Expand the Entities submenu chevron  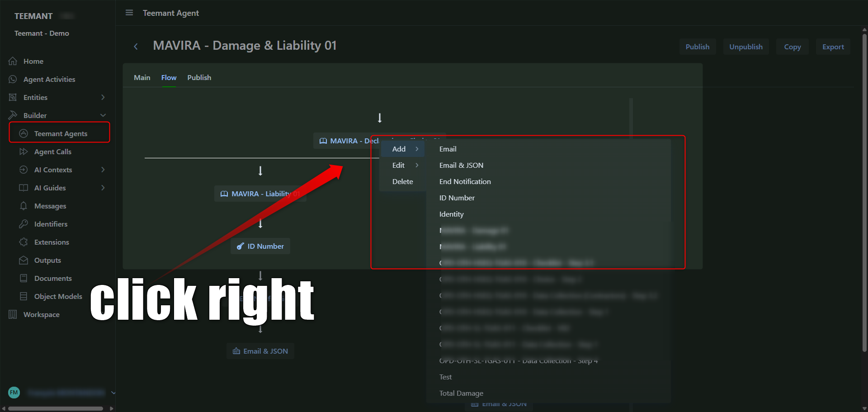(x=103, y=97)
